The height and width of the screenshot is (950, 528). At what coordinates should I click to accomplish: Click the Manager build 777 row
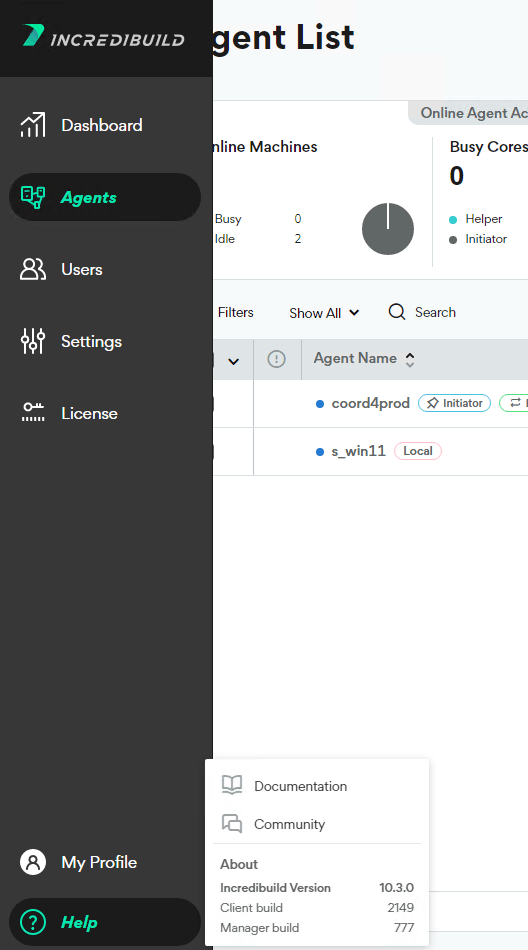click(x=317, y=928)
